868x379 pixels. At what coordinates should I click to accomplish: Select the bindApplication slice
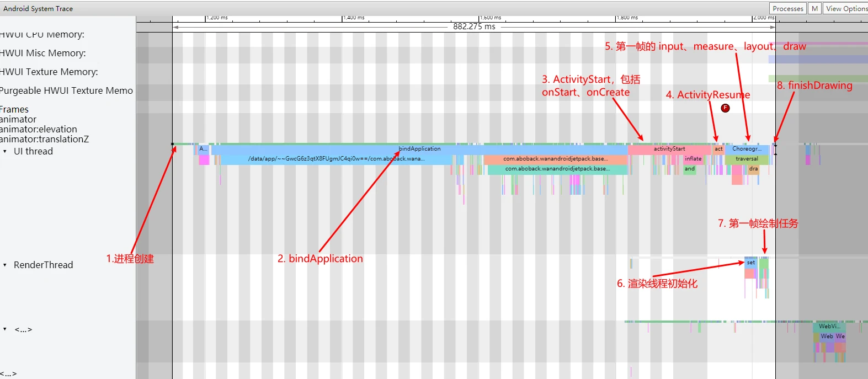click(419, 149)
